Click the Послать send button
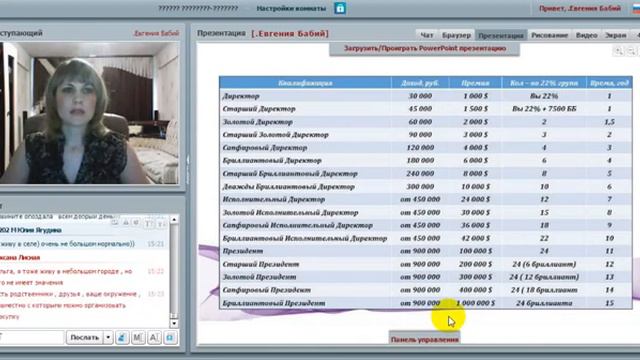 click(84, 338)
